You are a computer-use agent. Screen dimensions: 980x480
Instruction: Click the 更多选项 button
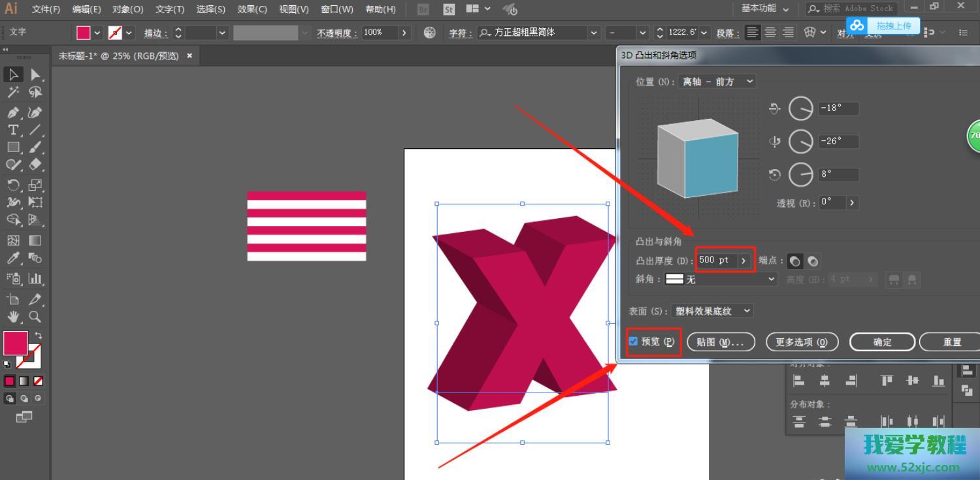[801, 342]
